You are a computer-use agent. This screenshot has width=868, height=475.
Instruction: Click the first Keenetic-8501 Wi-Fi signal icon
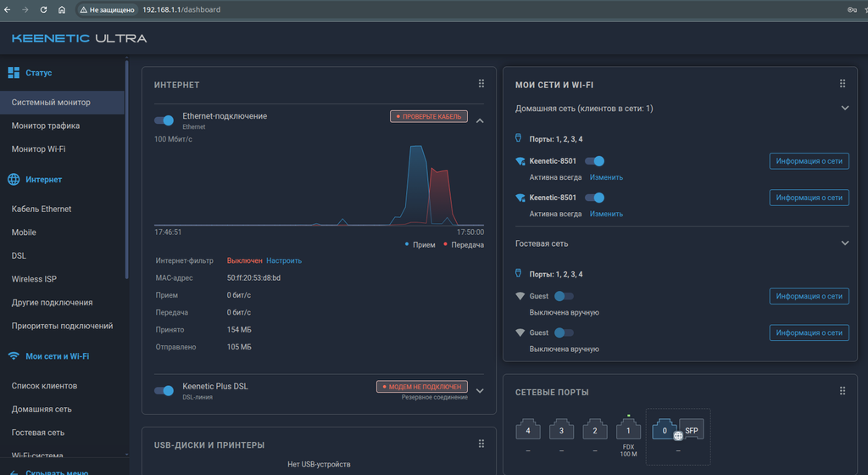(520, 161)
